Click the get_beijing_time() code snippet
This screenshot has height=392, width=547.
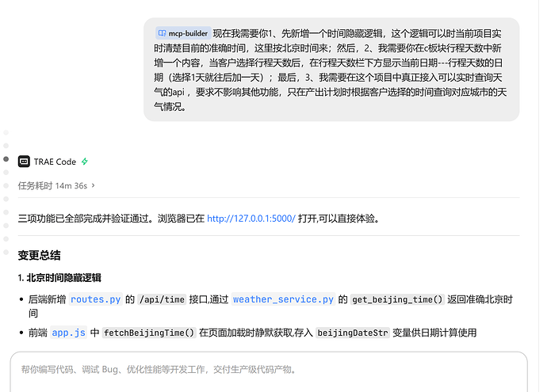pyautogui.click(x=397, y=299)
